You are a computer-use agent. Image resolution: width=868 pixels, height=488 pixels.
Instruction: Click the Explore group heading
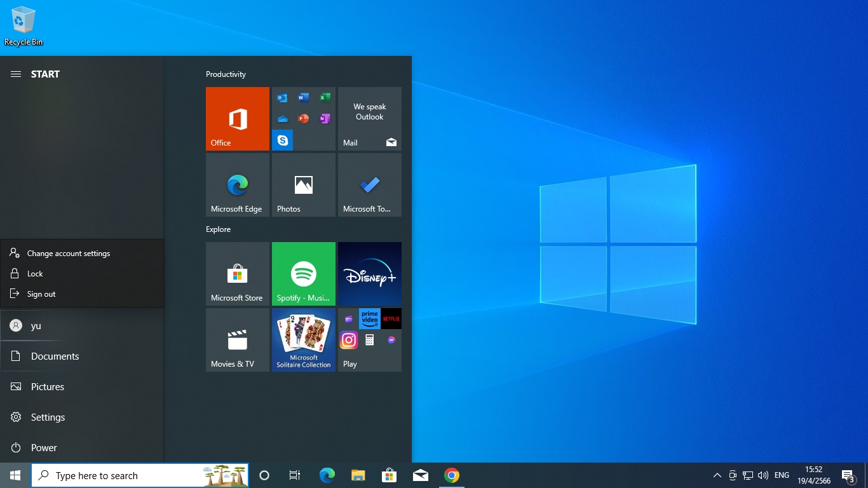pos(218,229)
